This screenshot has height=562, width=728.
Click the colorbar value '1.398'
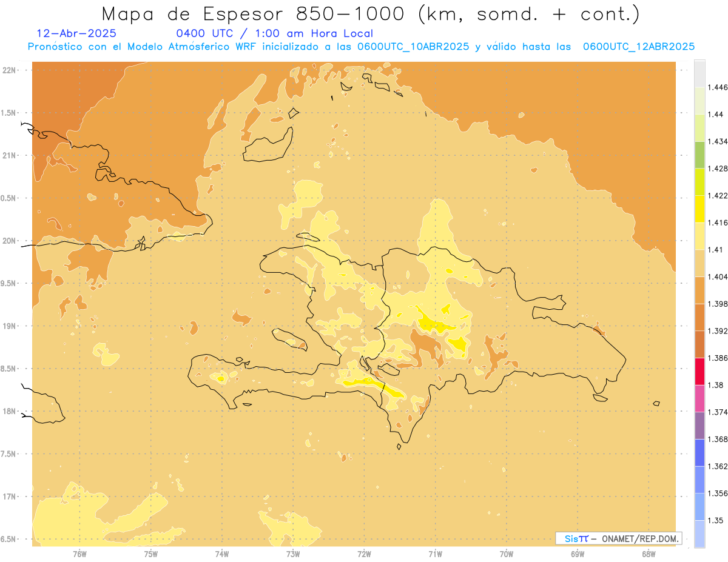[718, 304]
